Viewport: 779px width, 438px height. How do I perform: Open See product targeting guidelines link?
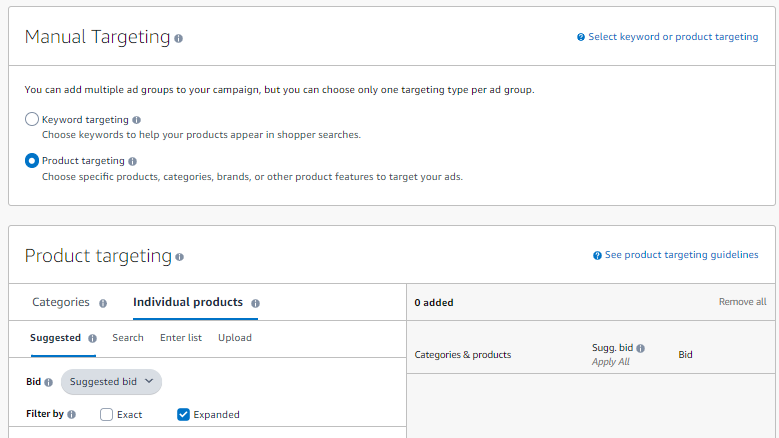681,255
